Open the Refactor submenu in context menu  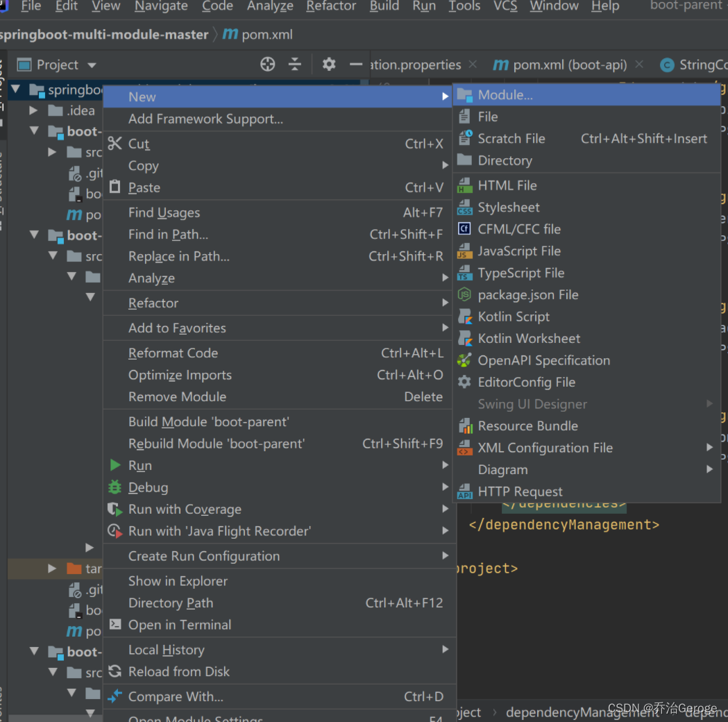coord(277,303)
